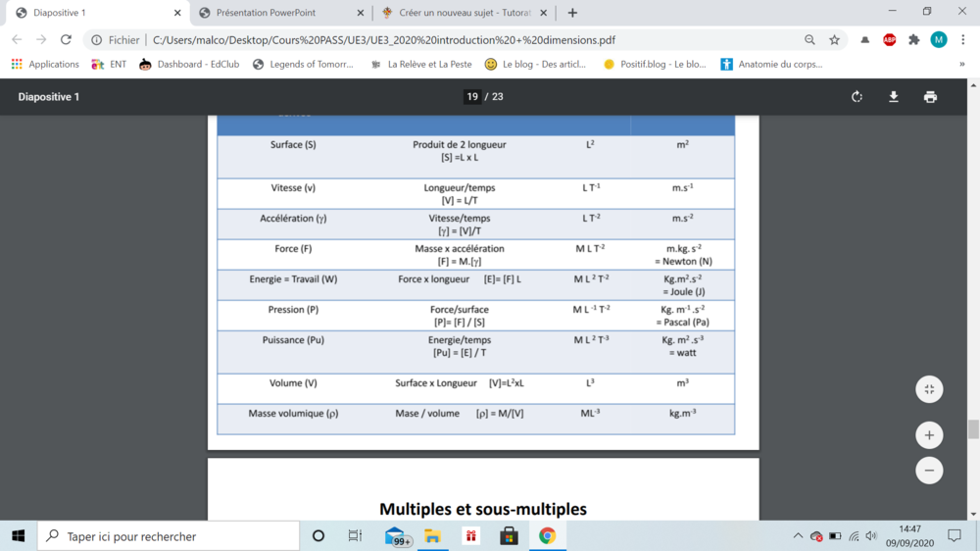Viewport: 980px width, 551px height.
Task: Switch to the Créer un nouveau sujet tab
Action: 465,13
